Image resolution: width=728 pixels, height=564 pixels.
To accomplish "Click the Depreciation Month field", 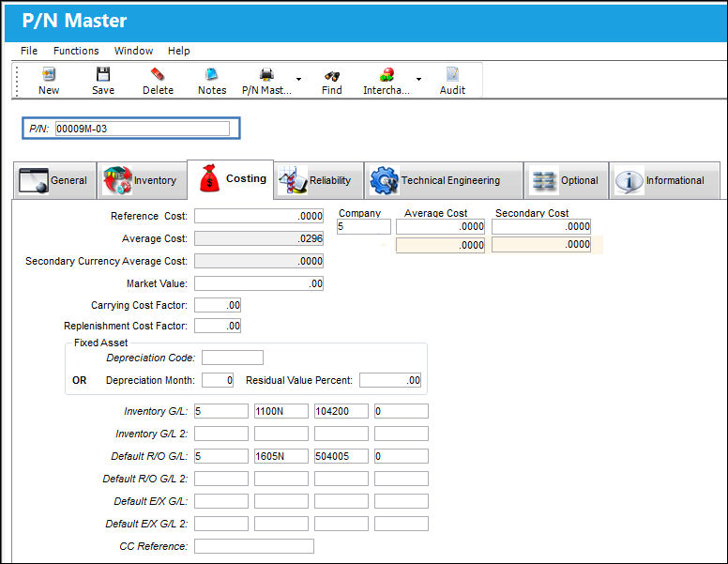I will tap(218, 380).
